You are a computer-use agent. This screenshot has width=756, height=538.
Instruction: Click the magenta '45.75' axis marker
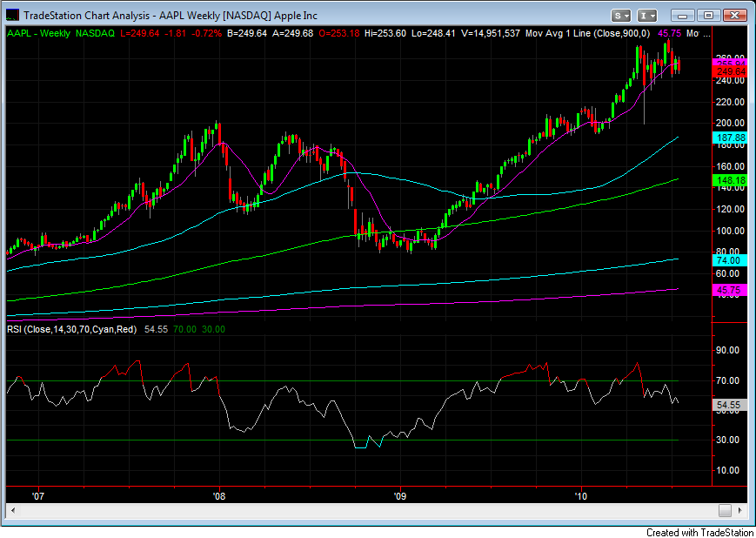pos(730,290)
